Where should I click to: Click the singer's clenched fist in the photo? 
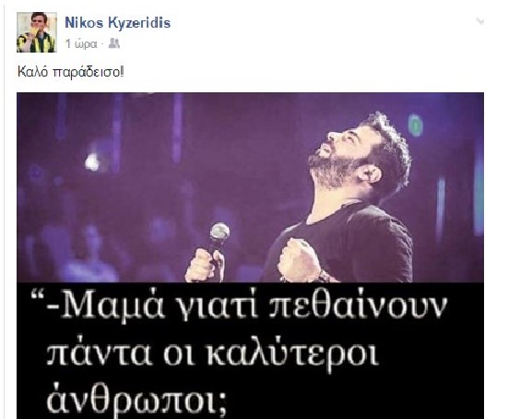coord(299,258)
